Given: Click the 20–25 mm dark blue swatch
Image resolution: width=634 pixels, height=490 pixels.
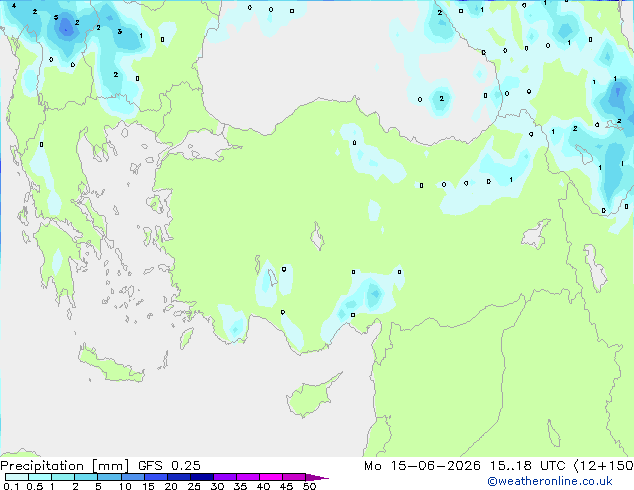Looking at the screenshot, I should 179,477.
